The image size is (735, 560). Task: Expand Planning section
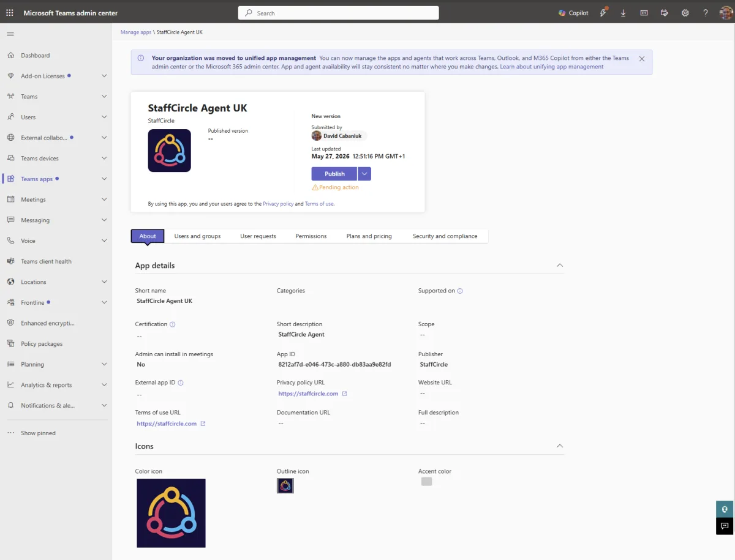pyautogui.click(x=104, y=364)
